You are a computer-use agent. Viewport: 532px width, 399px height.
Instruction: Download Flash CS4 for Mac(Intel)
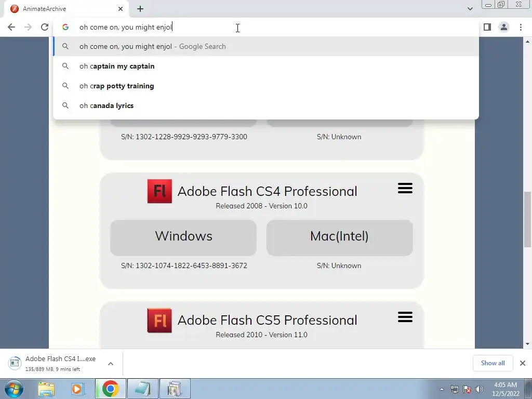pyautogui.click(x=339, y=237)
